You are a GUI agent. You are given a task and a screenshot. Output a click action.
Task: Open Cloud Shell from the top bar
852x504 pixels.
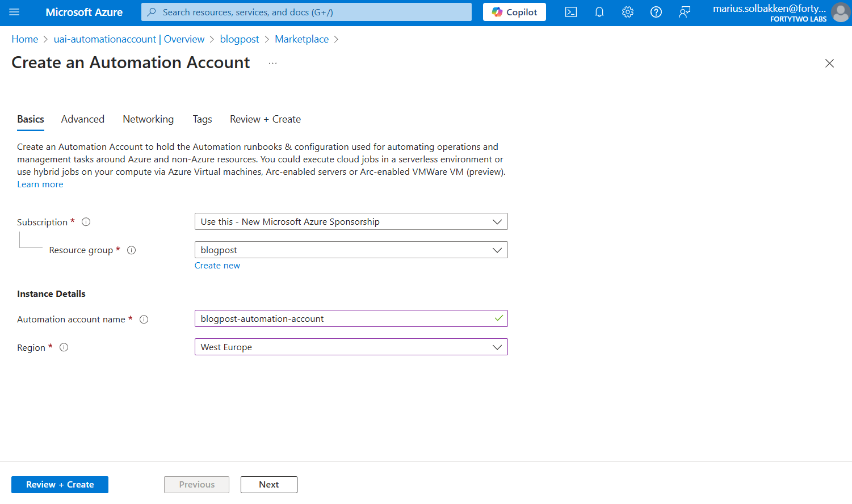click(571, 12)
